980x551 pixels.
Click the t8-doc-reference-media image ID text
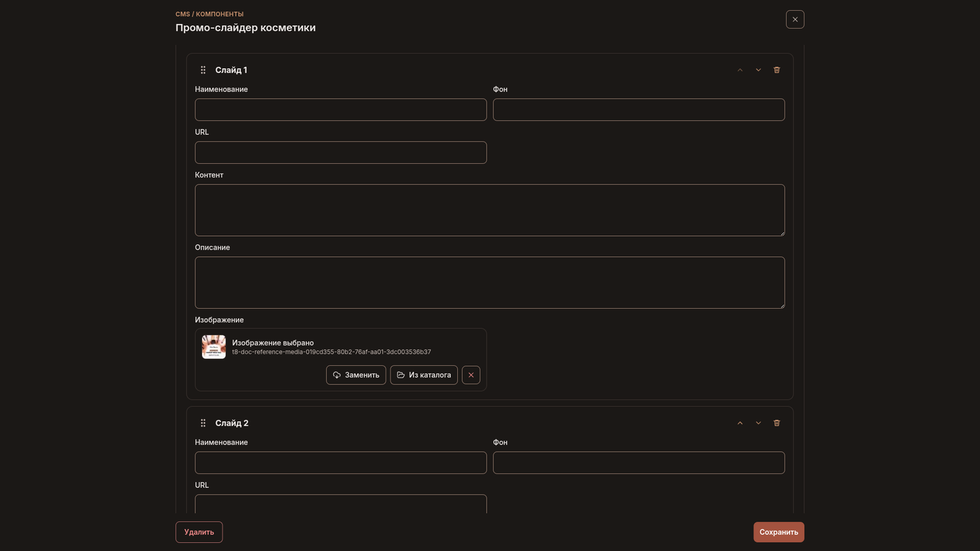pos(331,352)
